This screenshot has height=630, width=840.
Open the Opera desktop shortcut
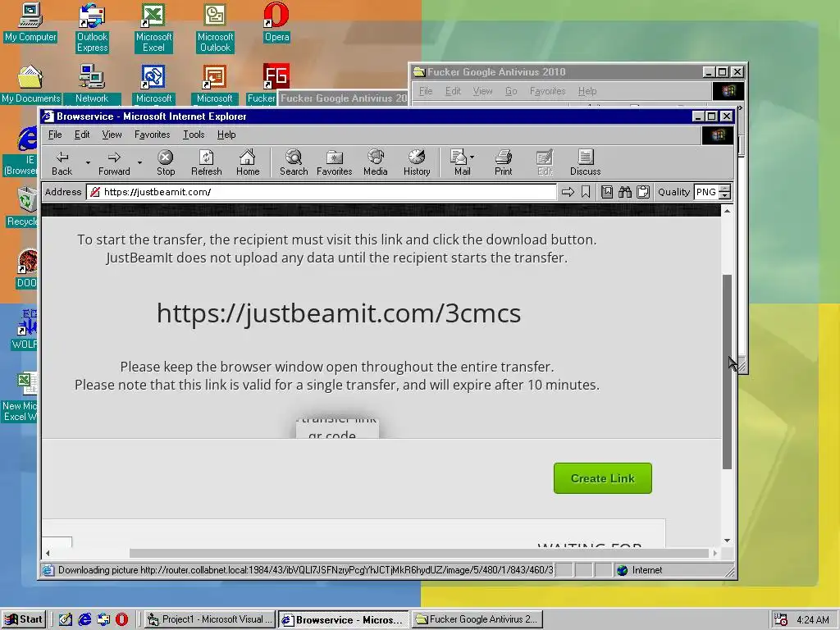pyautogui.click(x=276, y=22)
